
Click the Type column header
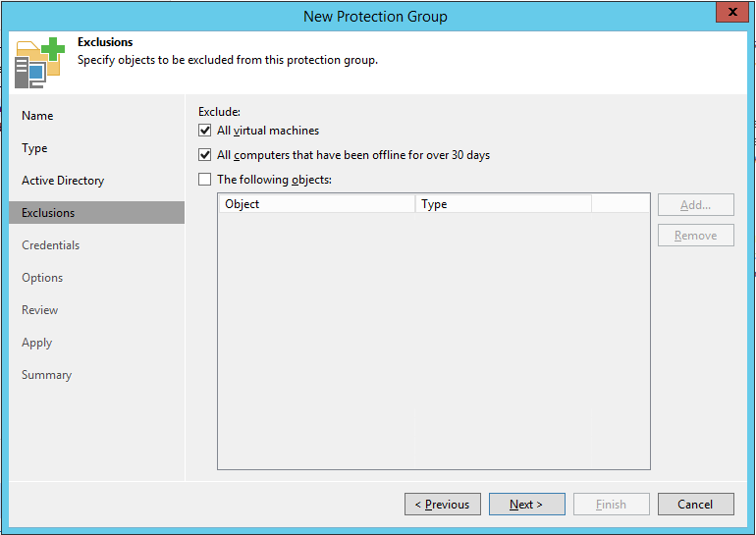tap(503, 204)
